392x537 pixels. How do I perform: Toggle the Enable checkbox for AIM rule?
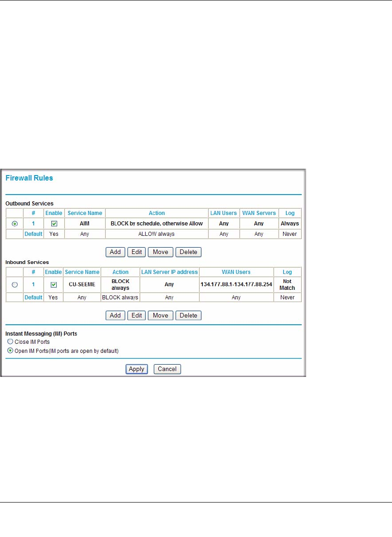(54, 224)
